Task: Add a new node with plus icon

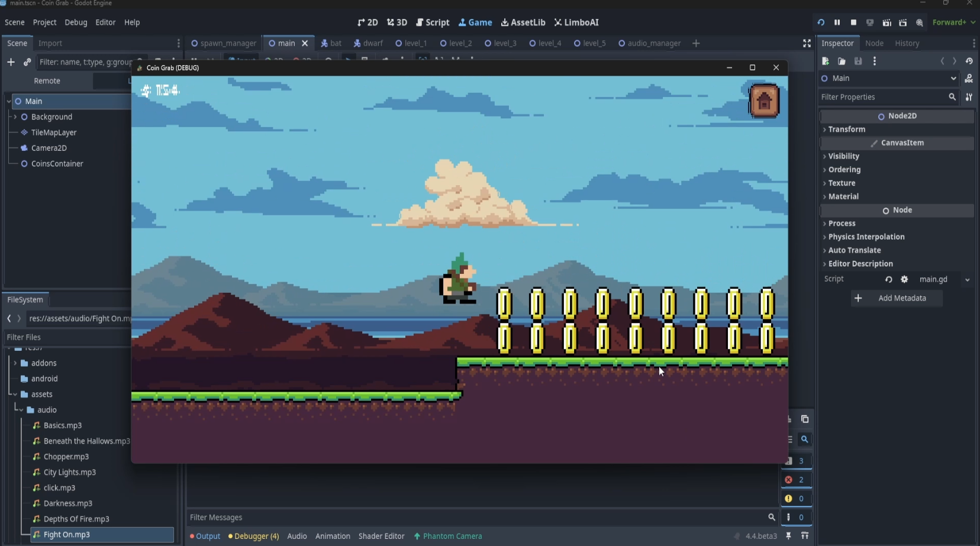Action: [11, 62]
